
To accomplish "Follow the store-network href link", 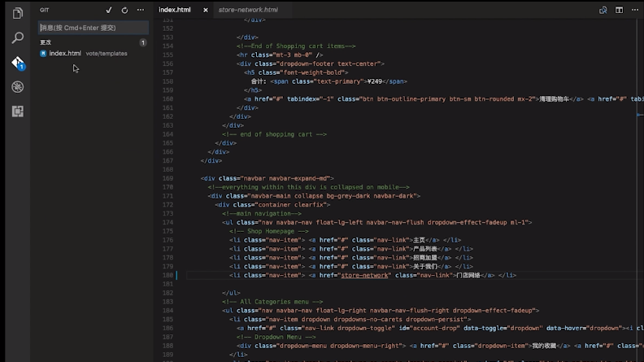I will click(364, 275).
